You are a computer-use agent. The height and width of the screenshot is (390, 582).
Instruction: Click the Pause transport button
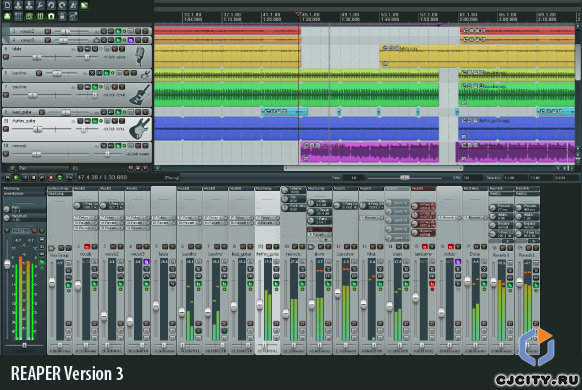coord(25,178)
